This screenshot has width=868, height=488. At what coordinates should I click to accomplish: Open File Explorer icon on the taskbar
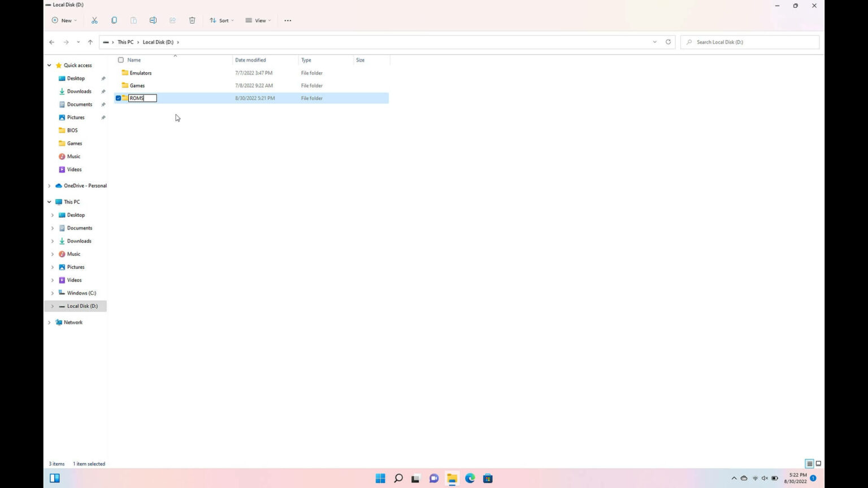pos(452,478)
